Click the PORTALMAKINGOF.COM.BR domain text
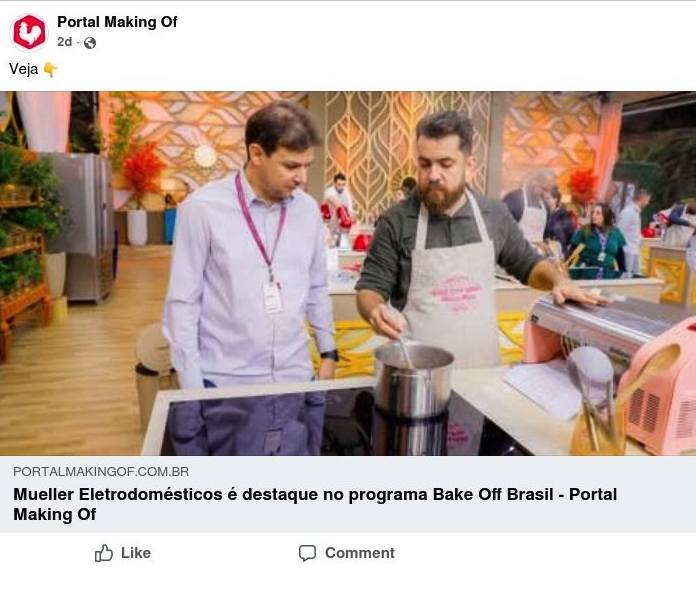This screenshot has height=599, width=696. click(101, 472)
